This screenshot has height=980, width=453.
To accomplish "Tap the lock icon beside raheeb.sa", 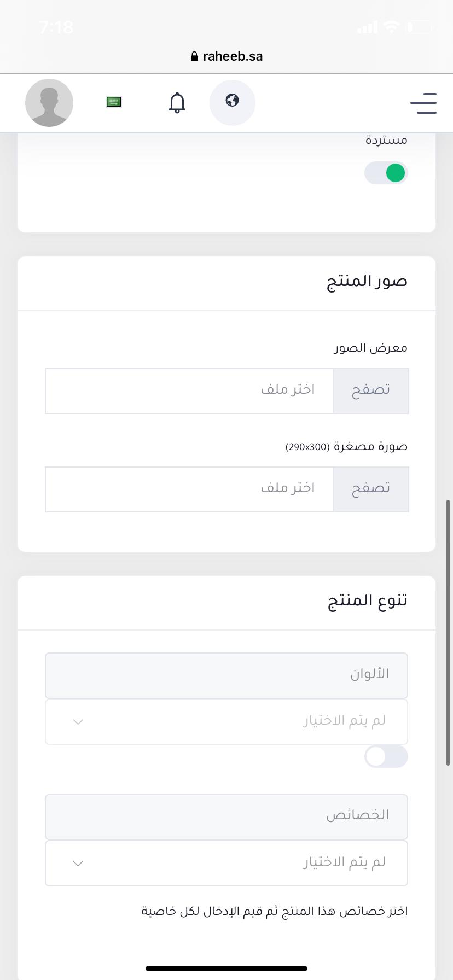I will (194, 56).
